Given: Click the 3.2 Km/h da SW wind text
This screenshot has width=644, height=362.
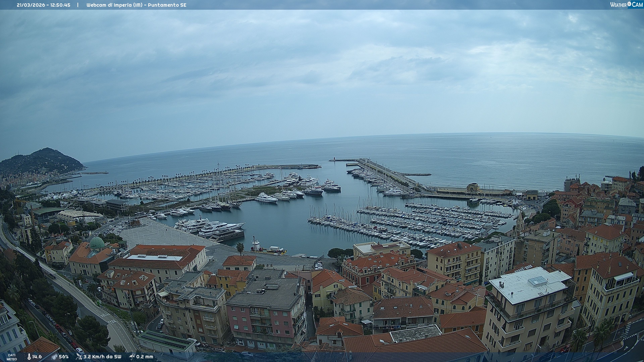Looking at the screenshot, I should (x=102, y=357).
